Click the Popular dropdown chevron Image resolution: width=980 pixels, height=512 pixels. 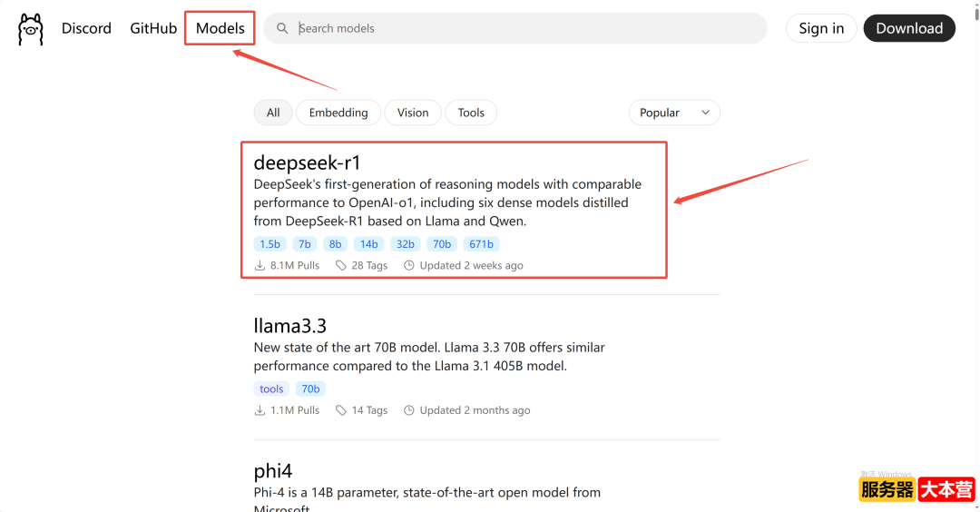click(706, 113)
